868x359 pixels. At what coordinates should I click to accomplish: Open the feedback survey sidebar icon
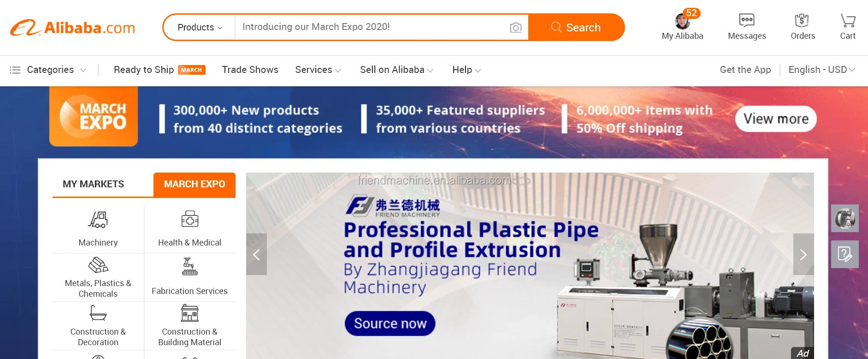tap(844, 254)
